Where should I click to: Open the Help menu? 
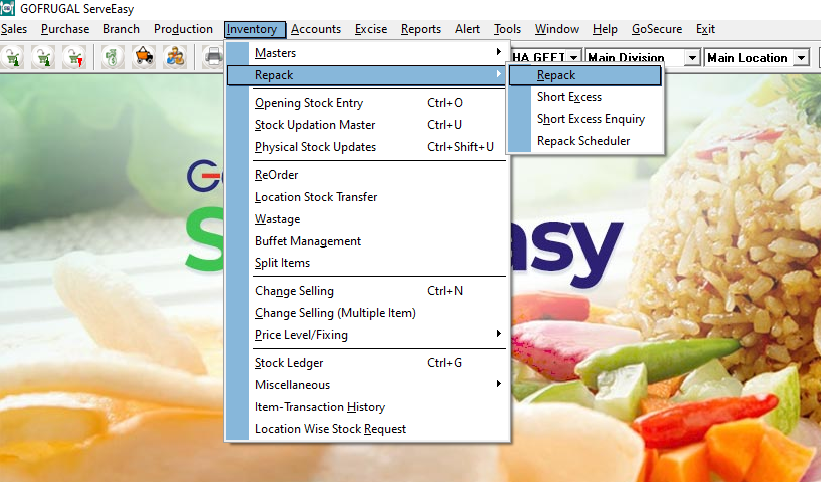pos(605,29)
